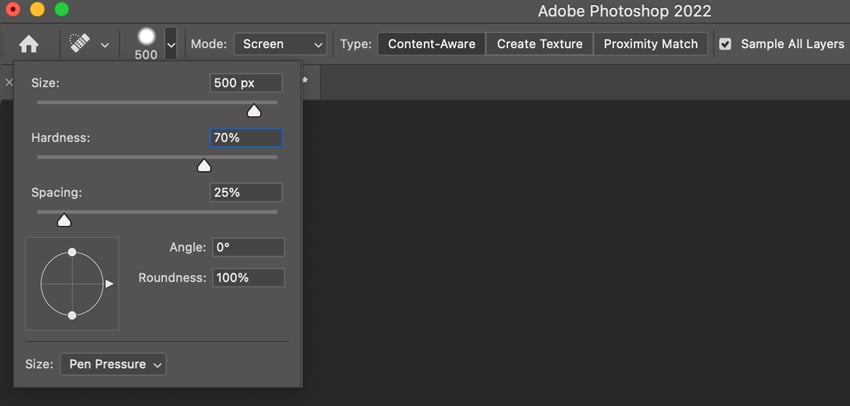Click the Home icon

pyautogui.click(x=28, y=44)
